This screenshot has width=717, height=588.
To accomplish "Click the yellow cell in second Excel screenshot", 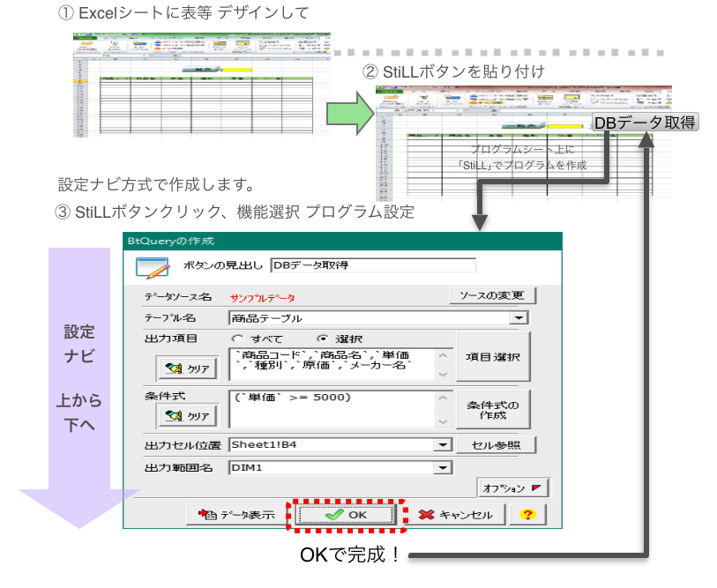I will pyautogui.click(x=564, y=126).
